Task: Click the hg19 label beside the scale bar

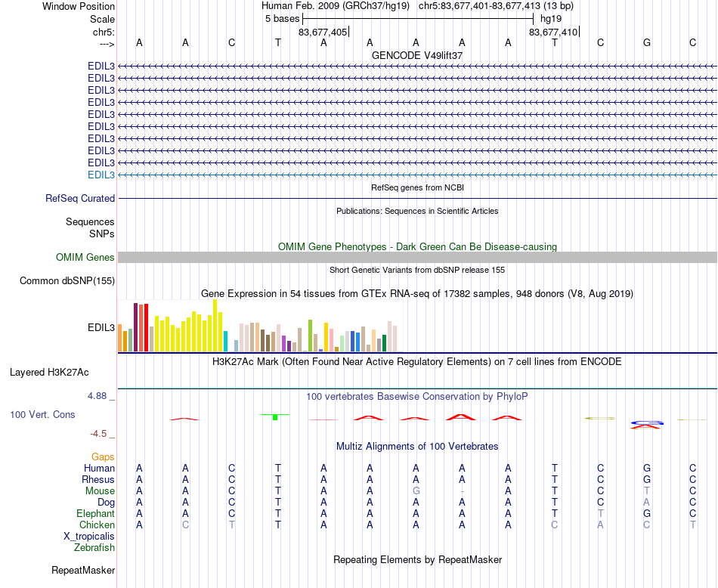Action: click(x=551, y=19)
